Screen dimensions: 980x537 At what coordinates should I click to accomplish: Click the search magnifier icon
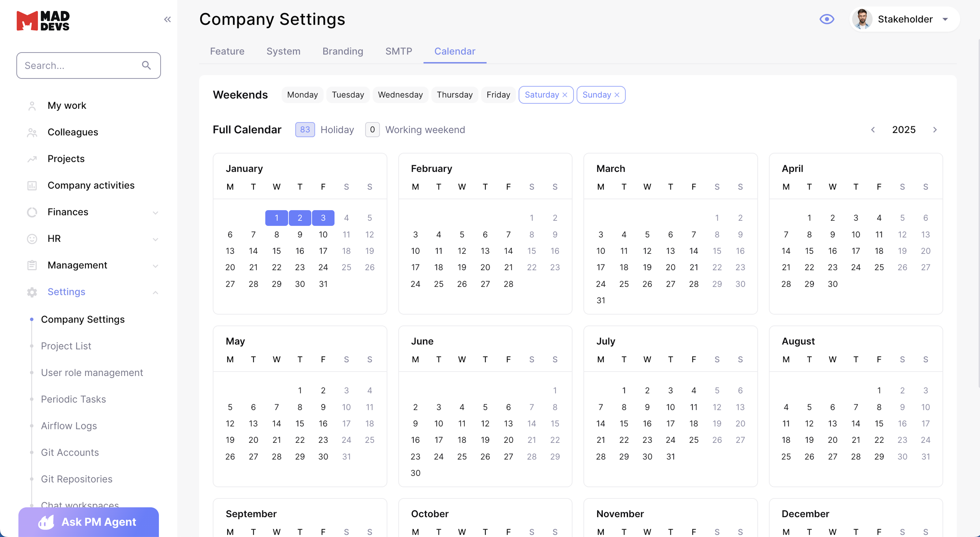tap(146, 66)
